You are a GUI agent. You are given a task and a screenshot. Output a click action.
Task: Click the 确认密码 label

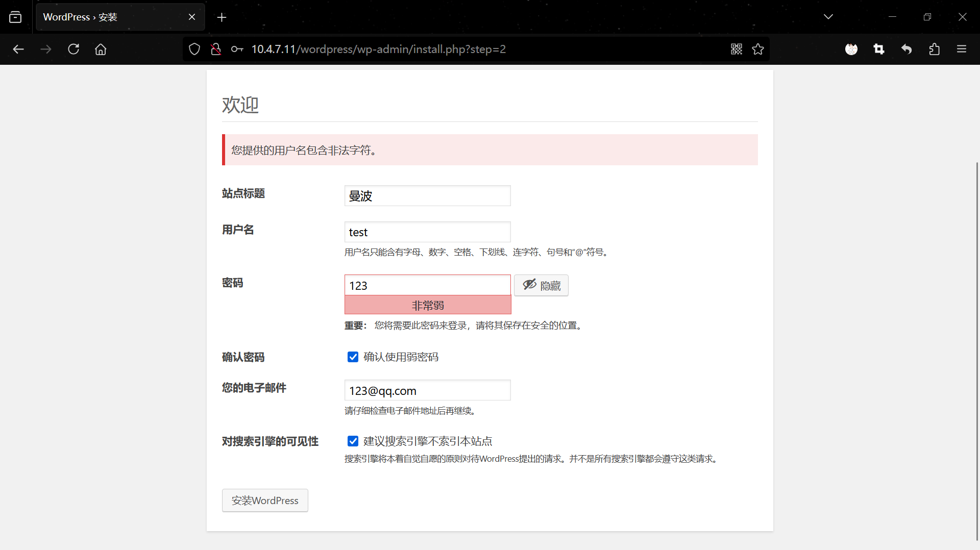pyautogui.click(x=243, y=357)
